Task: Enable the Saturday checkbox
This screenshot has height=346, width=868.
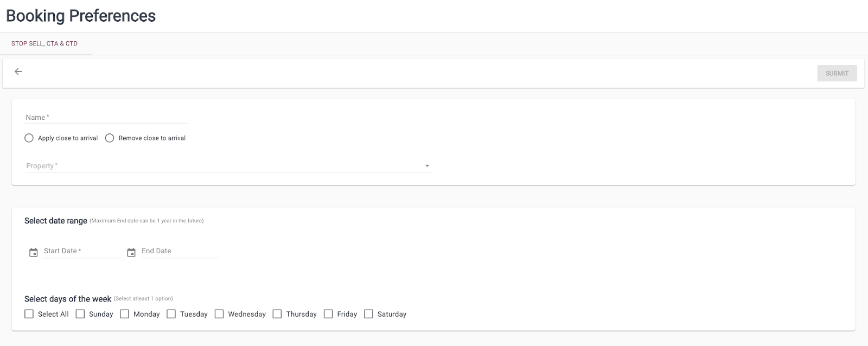Action: pyautogui.click(x=369, y=314)
